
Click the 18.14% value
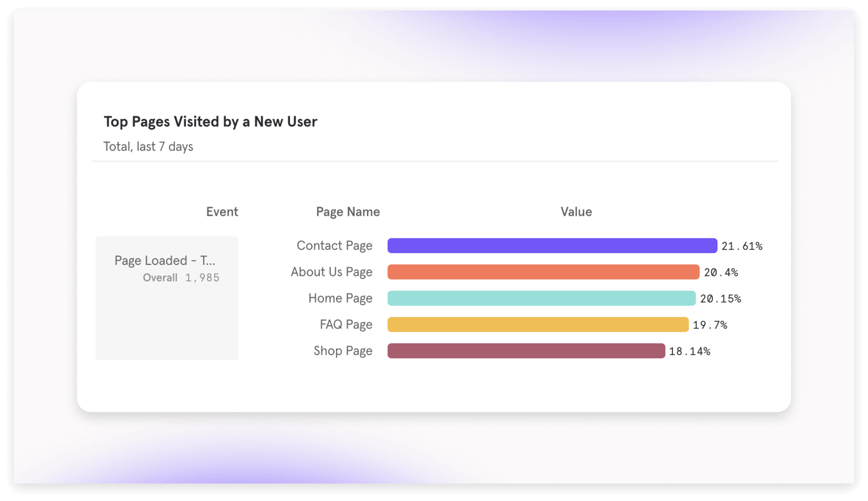[x=690, y=351]
